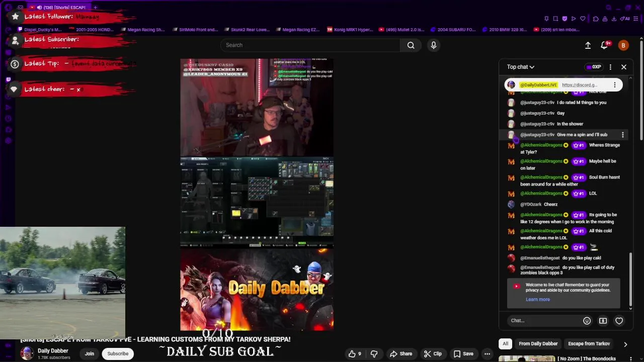This screenshot has height=362, width=644.
Task: Open message options for 'Give me a spin' chat
Action: 623,135
